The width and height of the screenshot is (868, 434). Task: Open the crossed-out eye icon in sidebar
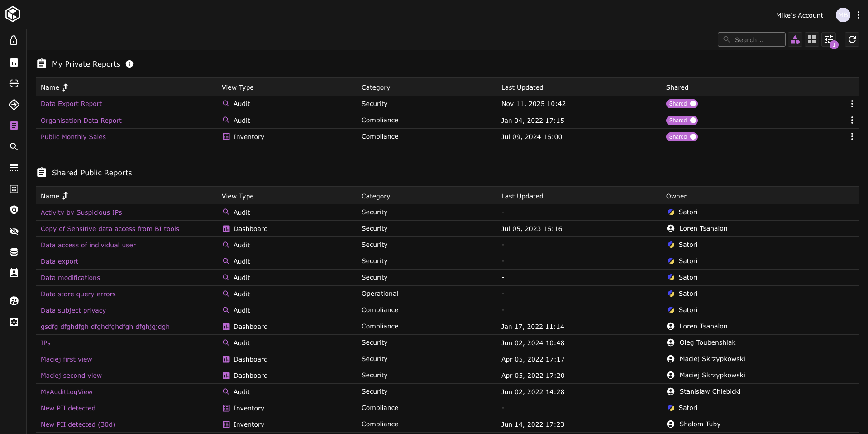click(14, 231)
